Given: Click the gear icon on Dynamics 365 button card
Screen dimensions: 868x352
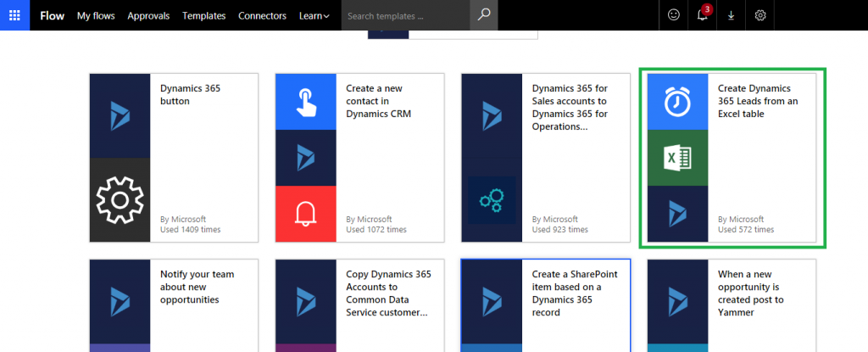Looking at the screenshot, I should pyautogui.click(x=120, y=199).
